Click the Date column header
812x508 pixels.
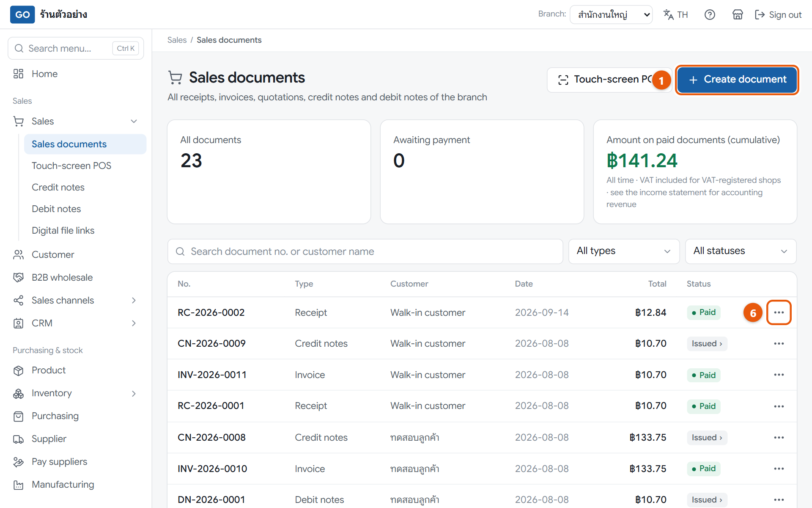(x=524, y=284)
